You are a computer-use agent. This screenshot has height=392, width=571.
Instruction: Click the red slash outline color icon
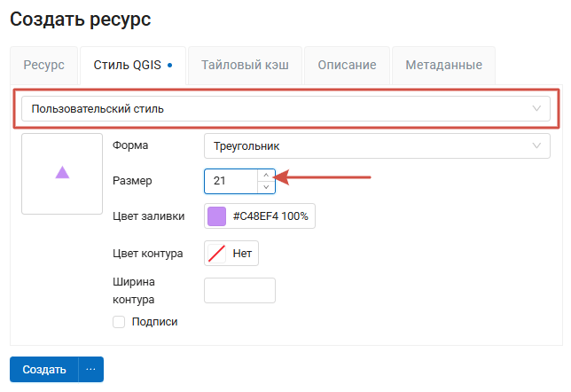[216, 254]
